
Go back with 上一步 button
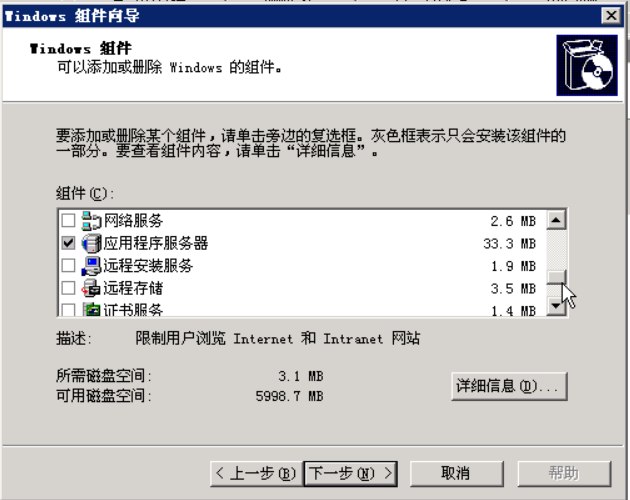257,473
